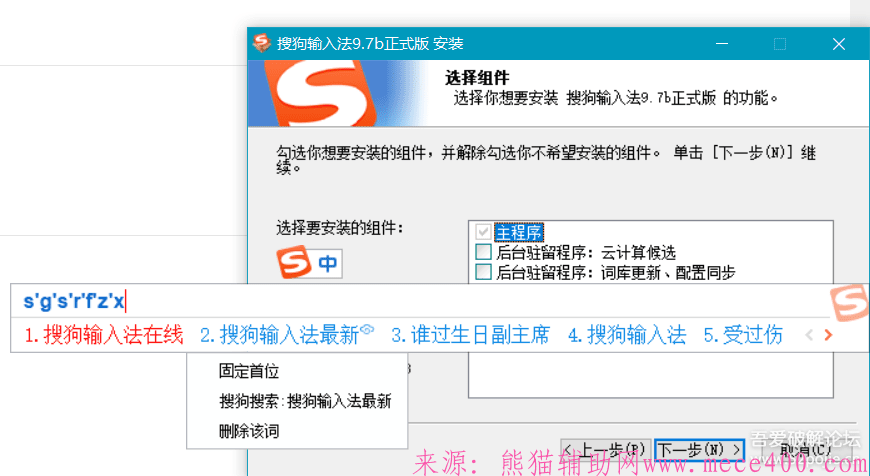This screenshot has width=870, height=476.
Task: Click the Sogou S icon on status bar
Action: click(x=293, y=264)
